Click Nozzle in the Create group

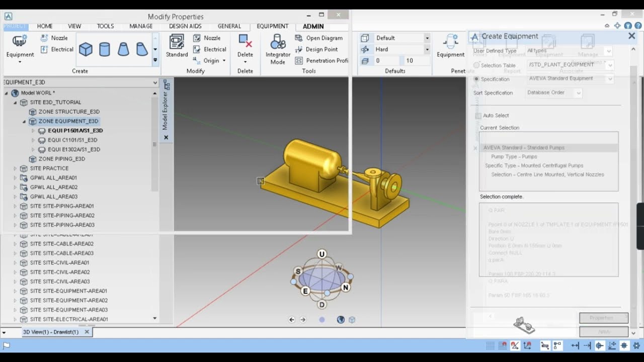(54, 38)
